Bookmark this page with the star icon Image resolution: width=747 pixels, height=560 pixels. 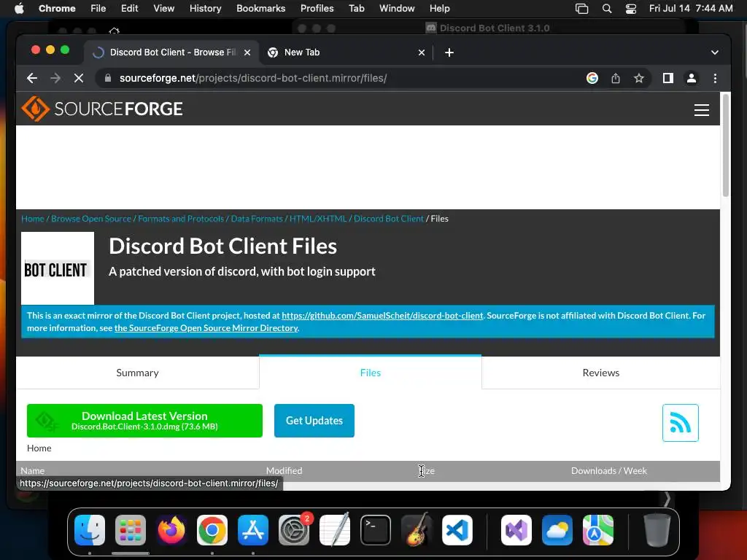coord(639,78)
